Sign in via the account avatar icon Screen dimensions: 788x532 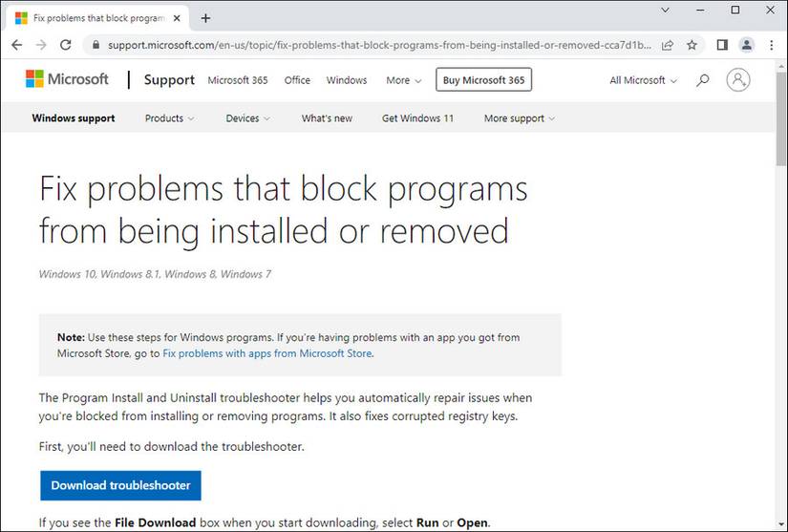[738, 80]
